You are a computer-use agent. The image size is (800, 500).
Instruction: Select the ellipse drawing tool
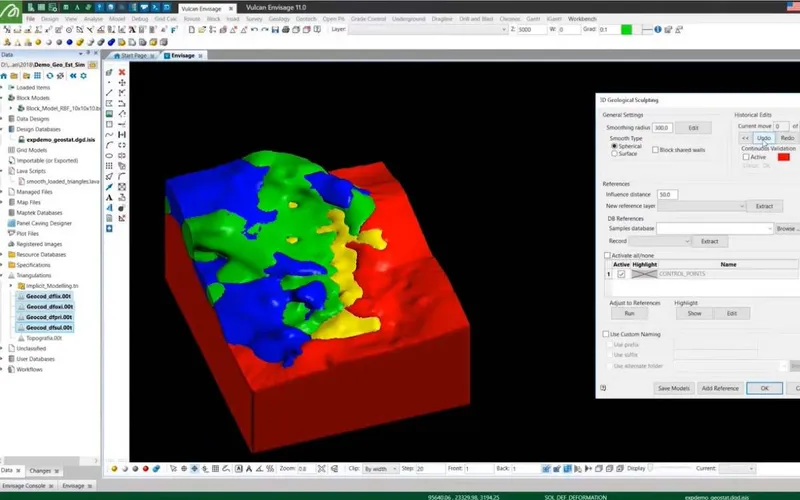[x=109, y=156]
